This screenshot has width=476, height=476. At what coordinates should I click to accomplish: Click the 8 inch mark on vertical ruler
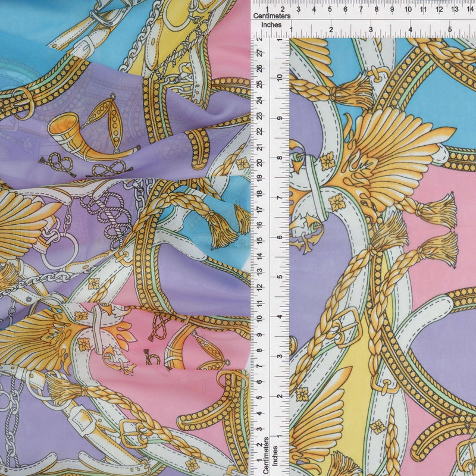point(281,158)
